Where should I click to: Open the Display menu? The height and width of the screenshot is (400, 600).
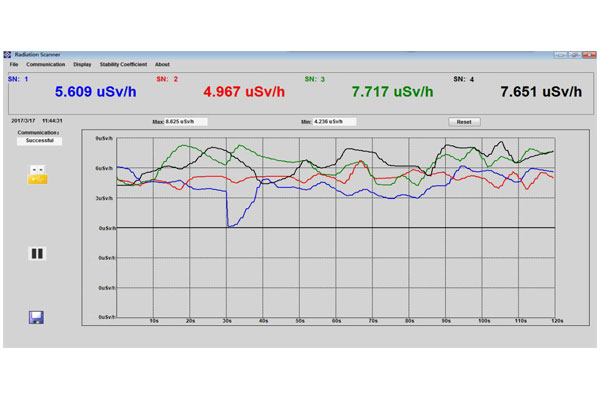pyautogui.click(x=82, y=64)
